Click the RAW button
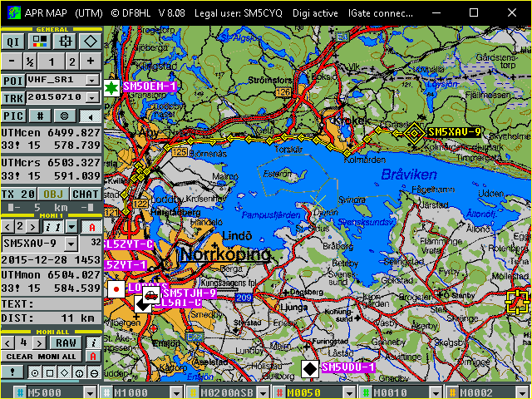 [x=66, y=342]
